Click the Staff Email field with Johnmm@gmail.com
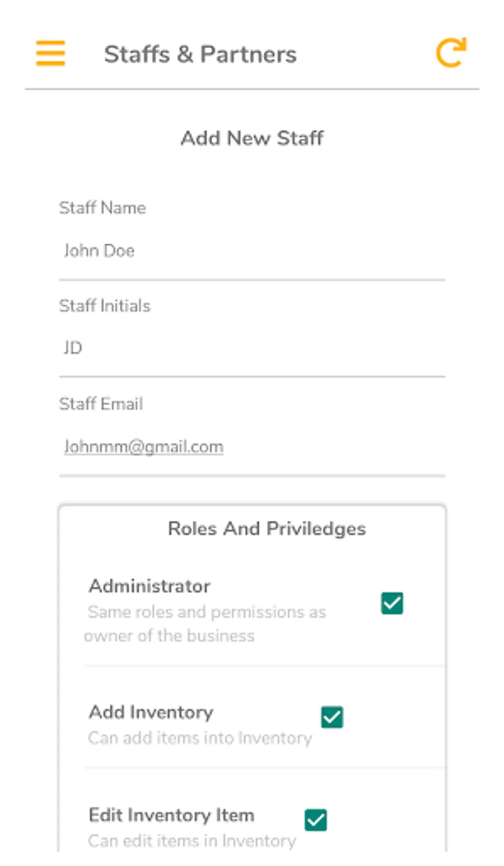The height and width of the screenshot is (866, 504). click(252, 446)
